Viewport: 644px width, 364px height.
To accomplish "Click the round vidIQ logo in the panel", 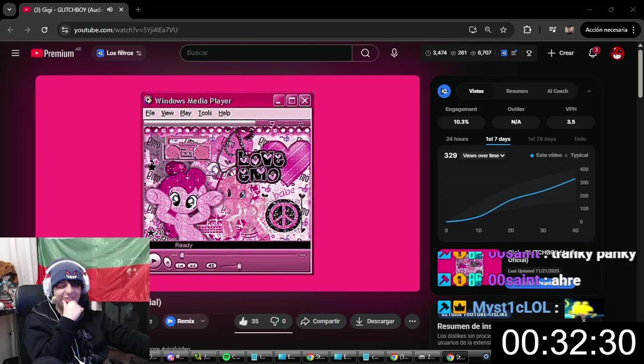I will (444, 91).
